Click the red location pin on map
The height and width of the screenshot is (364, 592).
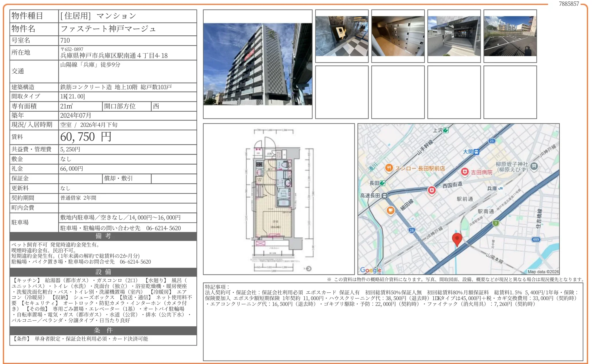[x=457, y=239]
